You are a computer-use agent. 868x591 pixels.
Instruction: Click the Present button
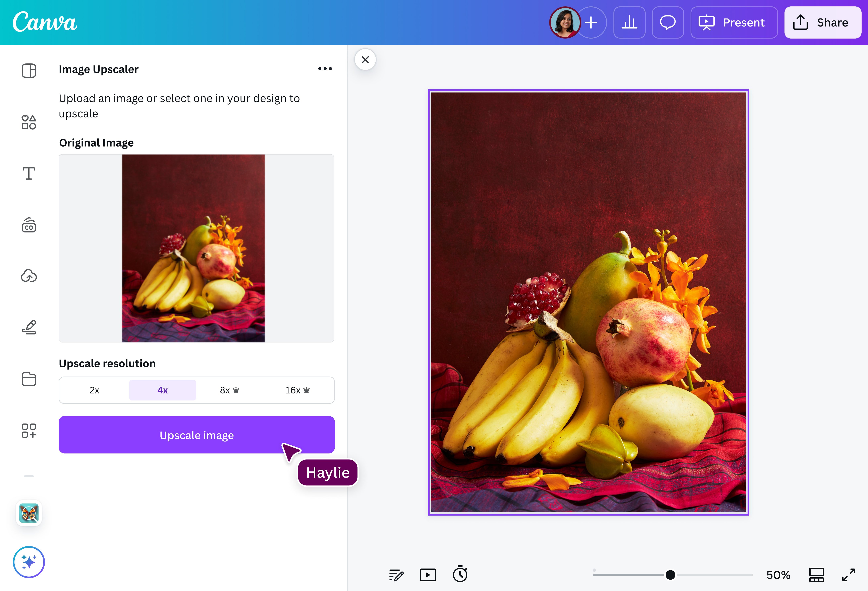[734, 22]
